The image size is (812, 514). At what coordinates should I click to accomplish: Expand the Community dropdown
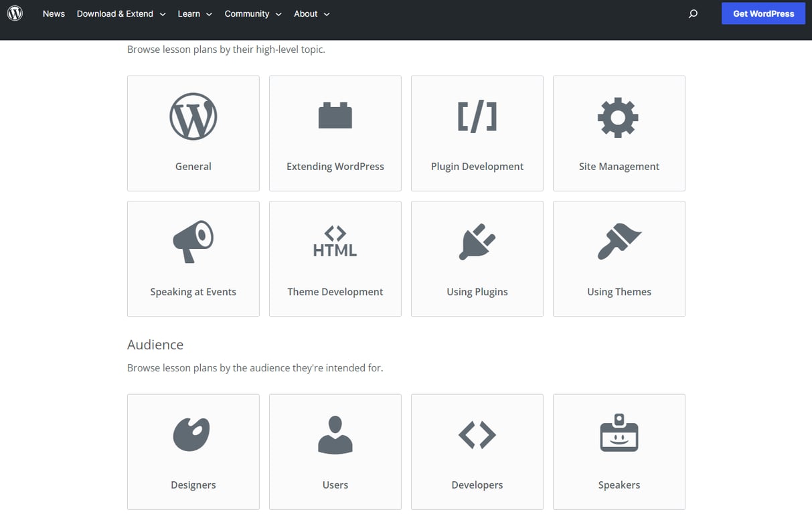click(252, 13)
